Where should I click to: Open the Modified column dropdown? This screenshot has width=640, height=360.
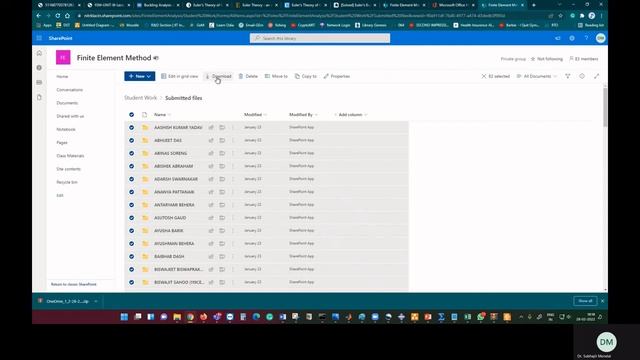tap(255, 115)
